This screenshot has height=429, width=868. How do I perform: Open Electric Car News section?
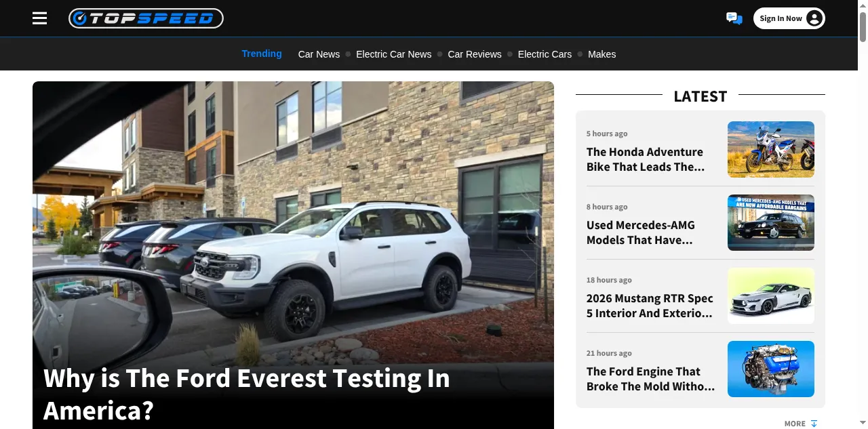point(393,54)
